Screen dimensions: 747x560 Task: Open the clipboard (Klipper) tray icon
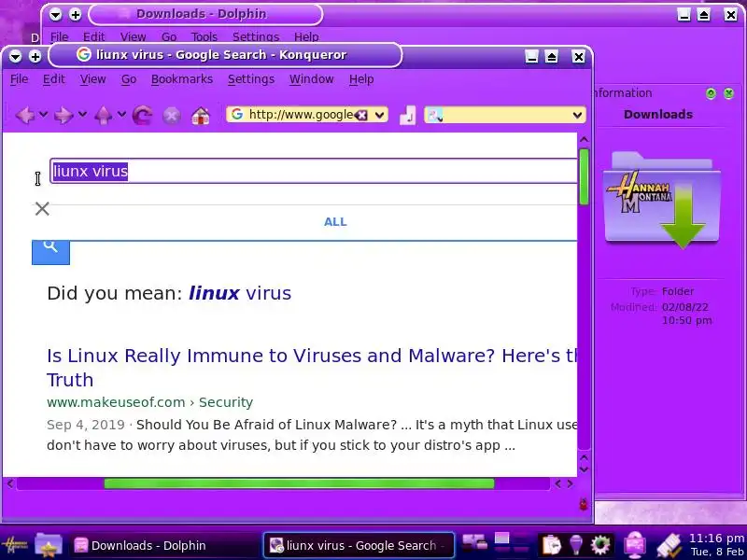551,545
